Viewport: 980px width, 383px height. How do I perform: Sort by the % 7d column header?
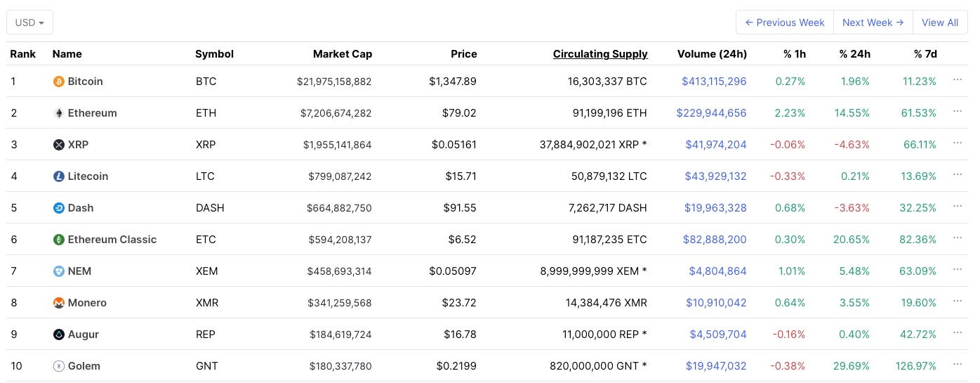click(x=925, y=54)
